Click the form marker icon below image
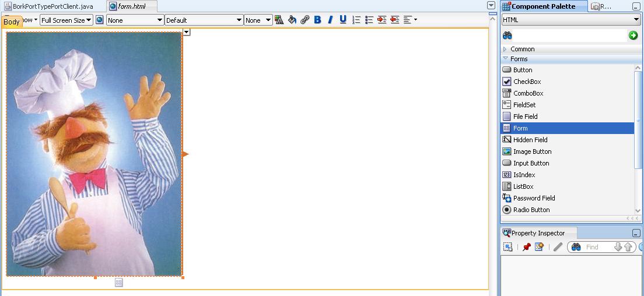 [118, 282]
